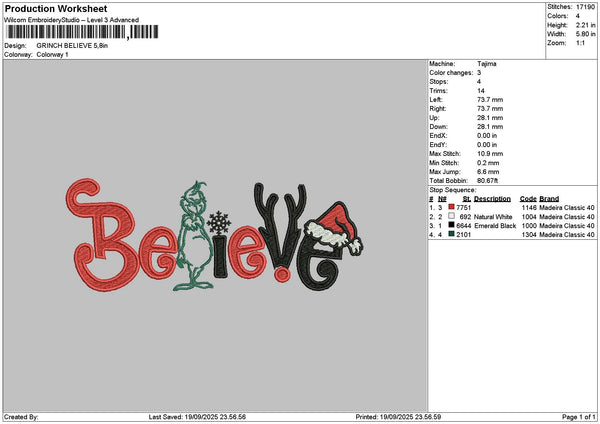
Task: Click the Left value 73.7 mm
Action: click(x=490, y=99)
